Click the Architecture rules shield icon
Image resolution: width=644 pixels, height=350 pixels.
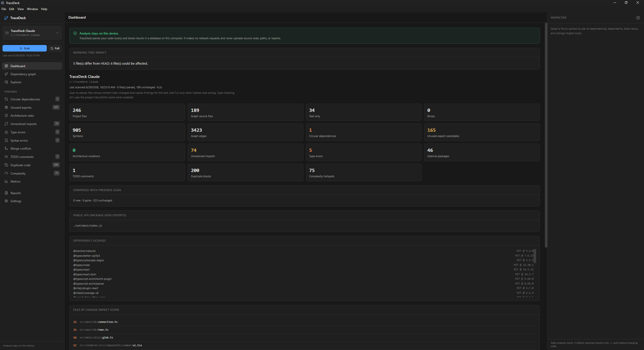(x=6, y=115)
